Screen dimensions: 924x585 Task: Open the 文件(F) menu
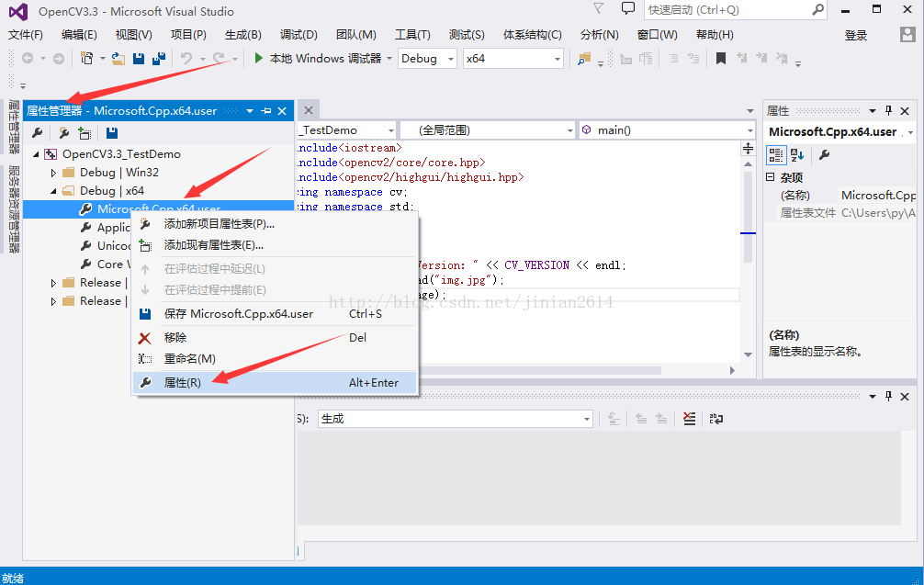(x=26, y=35)
